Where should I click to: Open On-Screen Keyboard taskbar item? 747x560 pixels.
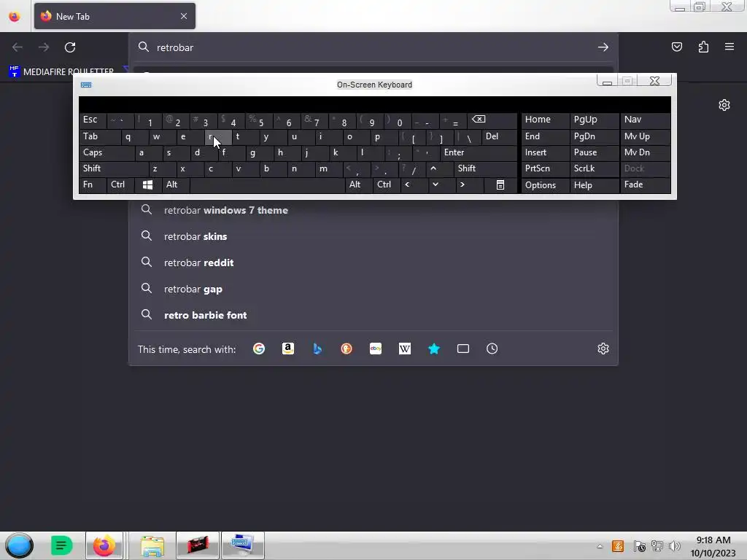[242, 545]
